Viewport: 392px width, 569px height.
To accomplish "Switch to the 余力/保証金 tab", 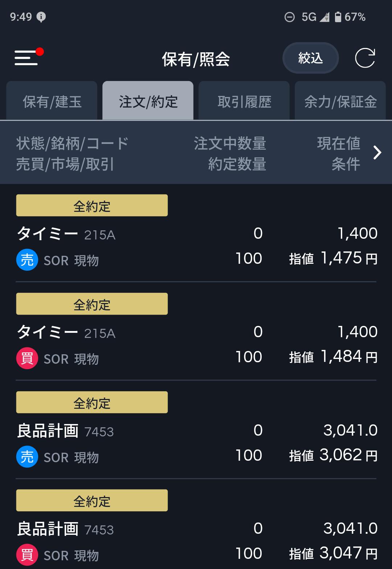I will click(x=340, y=101).
